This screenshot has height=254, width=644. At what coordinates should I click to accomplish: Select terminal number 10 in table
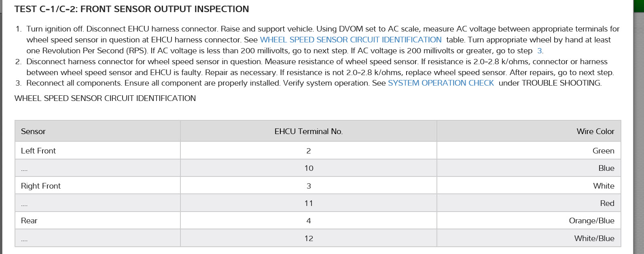(309, 168)
